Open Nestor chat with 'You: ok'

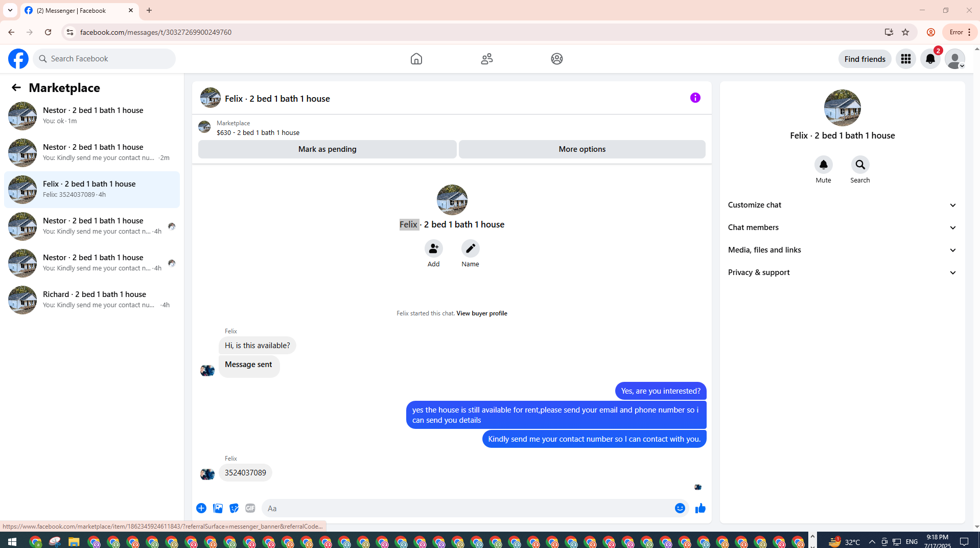click(92, 116)
